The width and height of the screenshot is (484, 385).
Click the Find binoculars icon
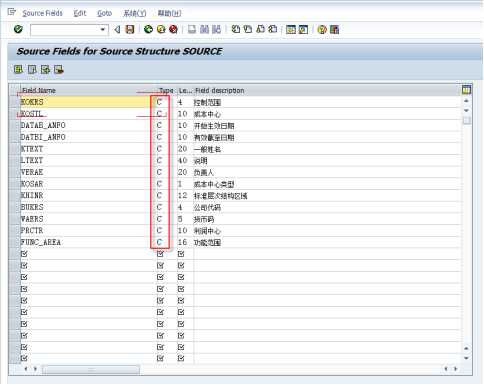[204, 29]
